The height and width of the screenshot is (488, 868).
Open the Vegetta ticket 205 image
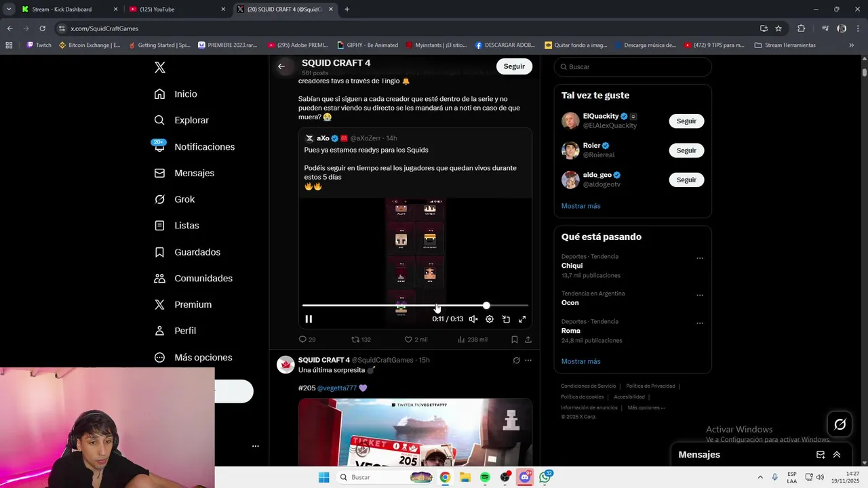tap(415, 432)
